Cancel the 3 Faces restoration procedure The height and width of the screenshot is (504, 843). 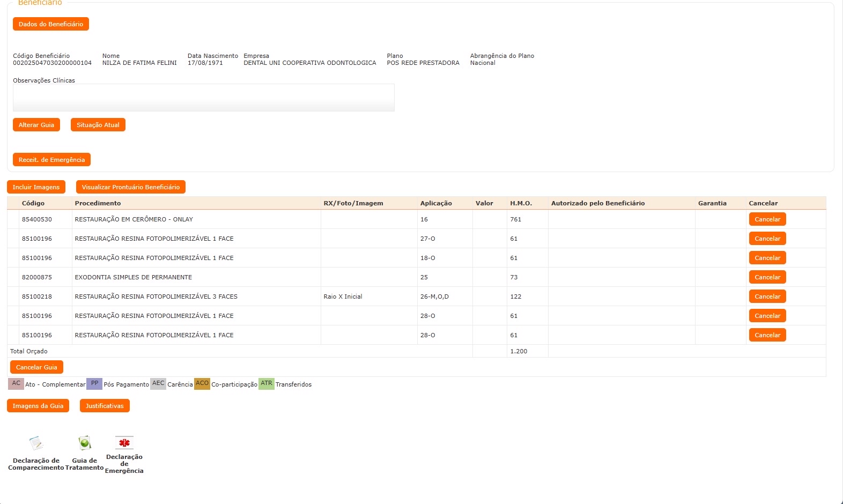pyautogui.click(x=767, y=297)
